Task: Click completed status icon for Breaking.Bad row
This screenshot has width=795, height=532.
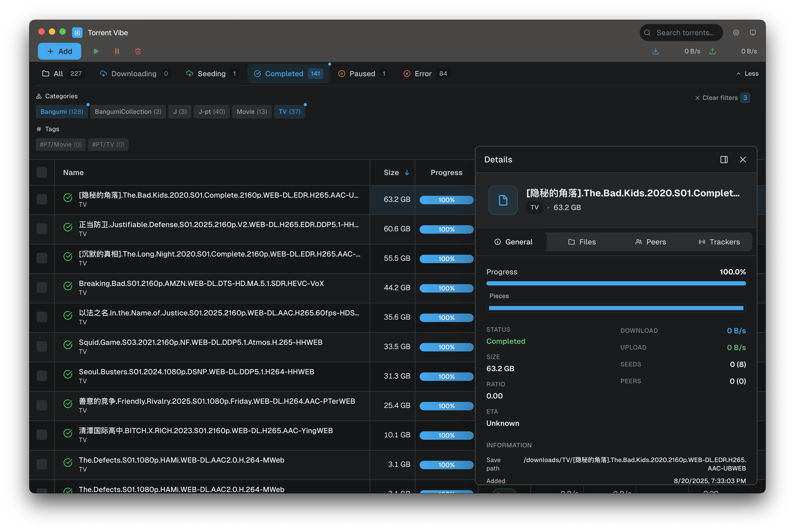Action: 68,286
